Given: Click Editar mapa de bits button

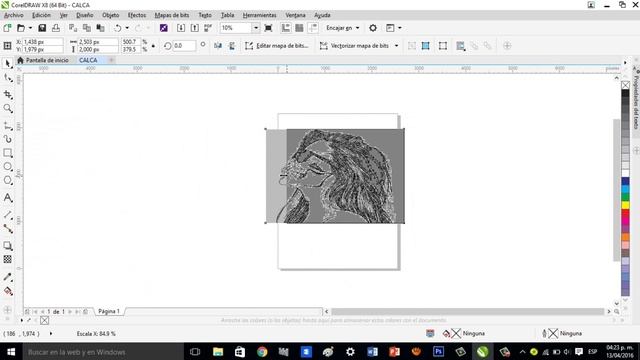Looking at the screenshot, I should pos(277,46).
